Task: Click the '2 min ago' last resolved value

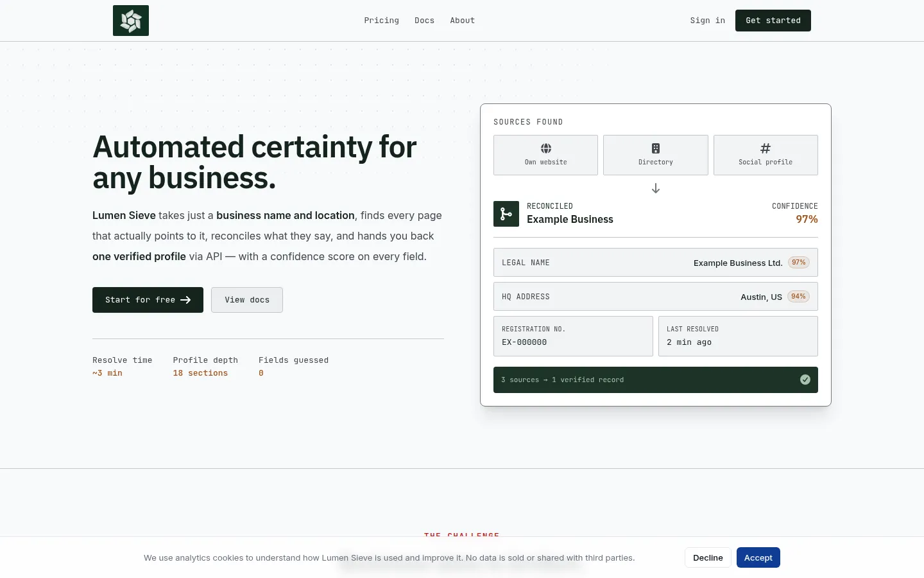Action: (689, 342)
